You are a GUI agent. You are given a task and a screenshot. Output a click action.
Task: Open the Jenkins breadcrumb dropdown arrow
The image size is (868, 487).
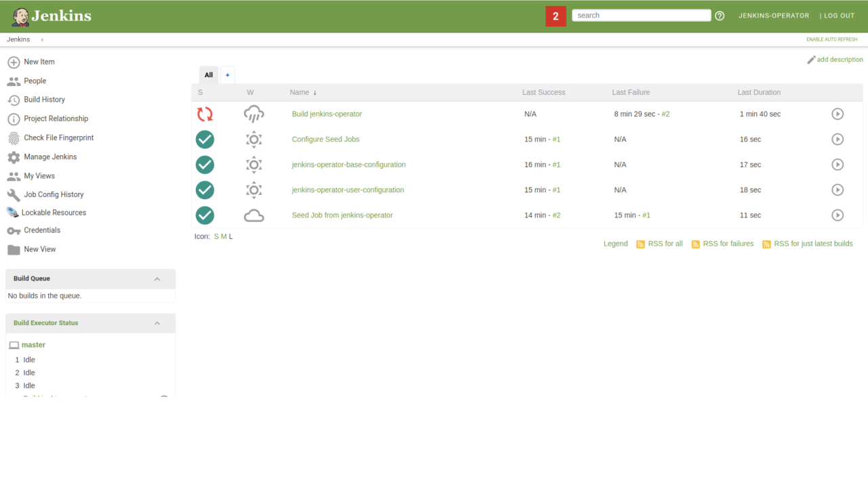pyautogui.click(x=42, y=40)
